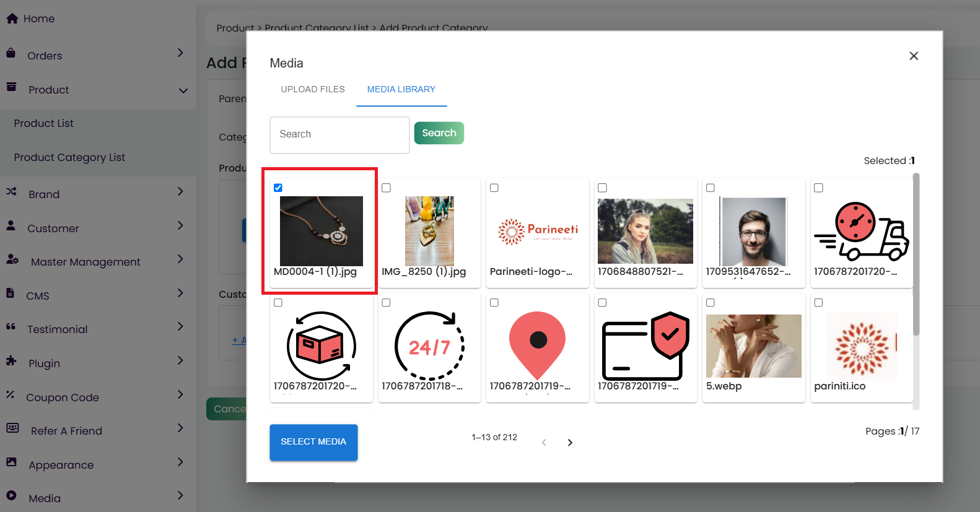Expand the Master Management menu chevron
The width and height of the screenshot is (980, 512).
[180, 259]
